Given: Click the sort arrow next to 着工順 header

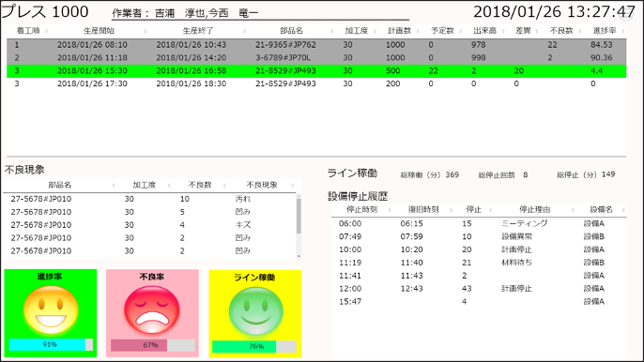Looking at the screenshot, I should (x=46, y=31).
